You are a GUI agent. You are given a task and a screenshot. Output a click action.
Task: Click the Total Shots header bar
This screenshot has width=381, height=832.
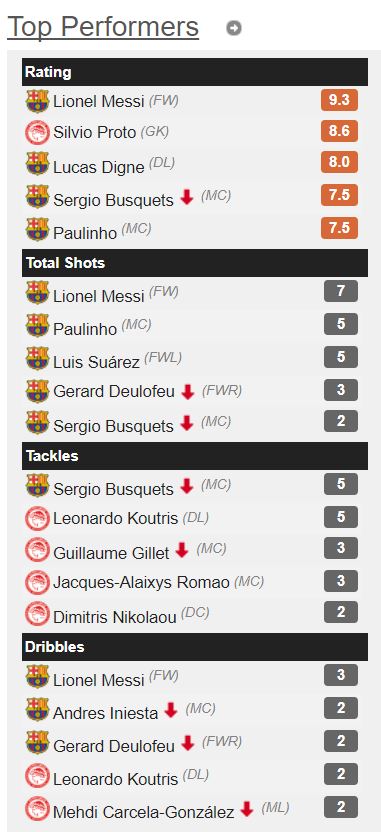[x=195, y=263]
